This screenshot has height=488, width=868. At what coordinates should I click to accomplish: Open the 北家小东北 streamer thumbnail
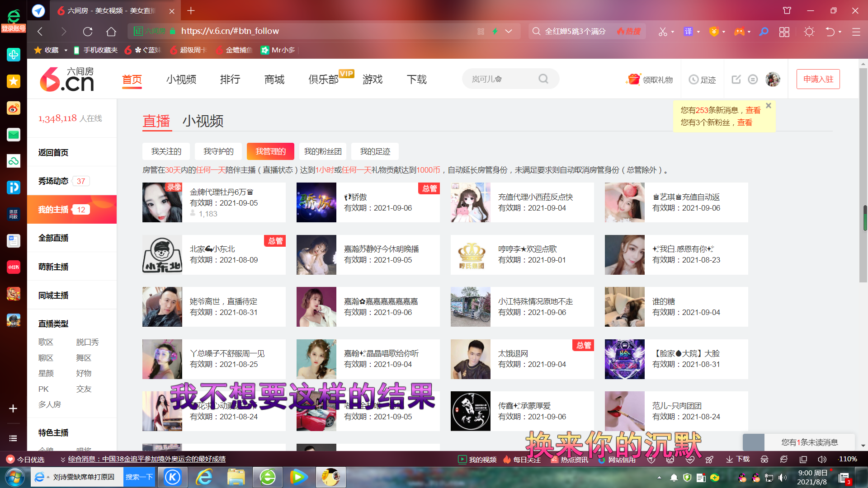coord(162,255)
